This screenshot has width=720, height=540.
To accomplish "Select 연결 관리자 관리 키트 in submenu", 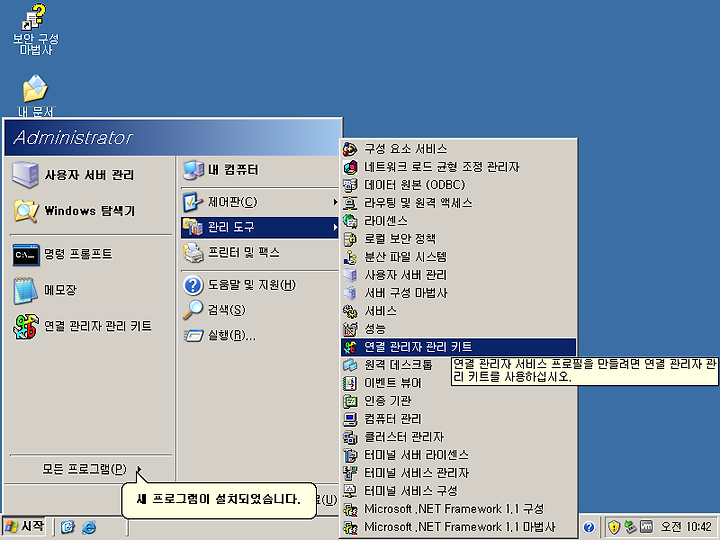I will click(x=458, y=347).
